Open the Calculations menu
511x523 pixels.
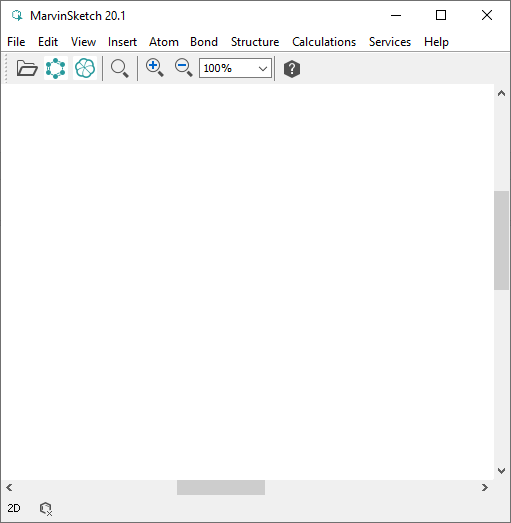tap(324, 42)
